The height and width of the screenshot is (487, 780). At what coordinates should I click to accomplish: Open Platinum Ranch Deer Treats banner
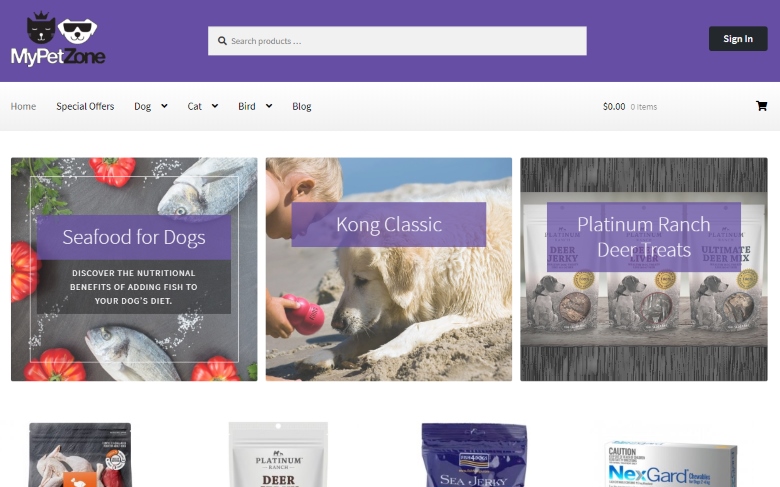click(644, 269)
